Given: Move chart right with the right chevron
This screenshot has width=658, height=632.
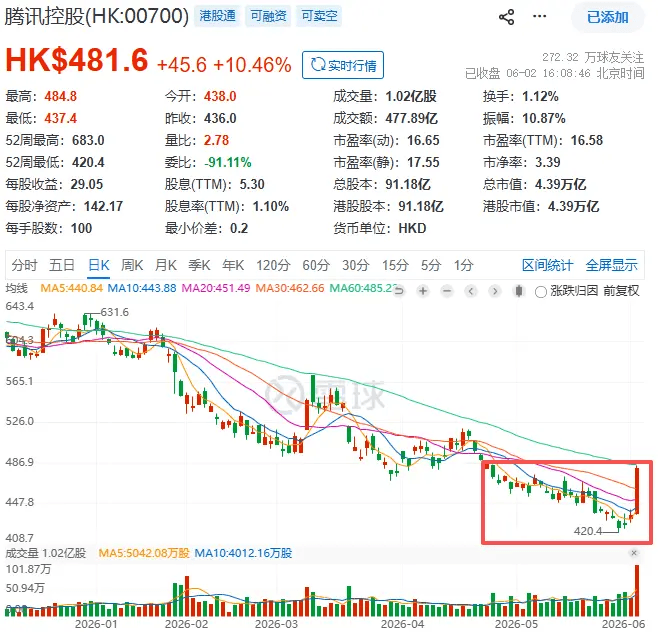Looking at the screenshot, I should [x=495, y=291].
